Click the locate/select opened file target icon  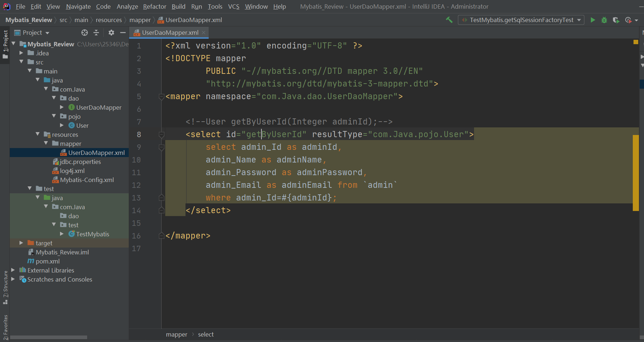[85, 33]
